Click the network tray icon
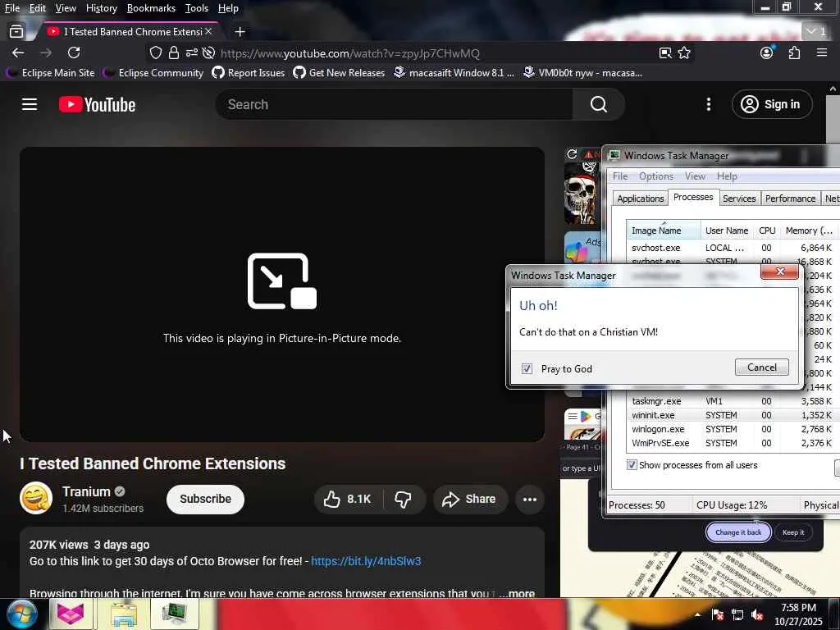The height and width of the screenshot is (630, 840). click(737, 615)
